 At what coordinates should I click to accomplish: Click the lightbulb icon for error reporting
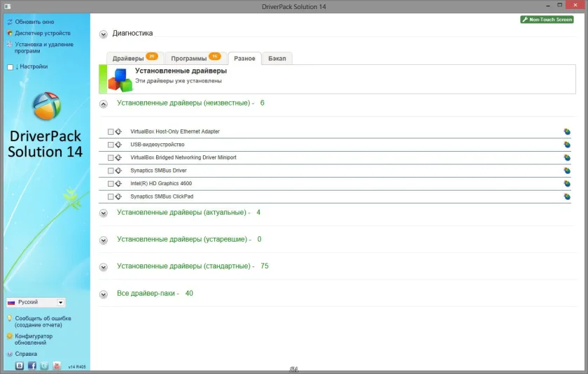(10, 318)
